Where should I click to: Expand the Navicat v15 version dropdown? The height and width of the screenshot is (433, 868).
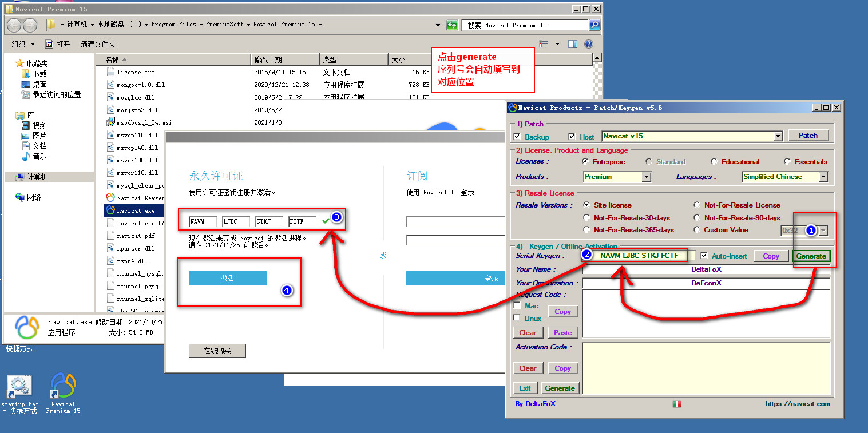tap(777, 136)
